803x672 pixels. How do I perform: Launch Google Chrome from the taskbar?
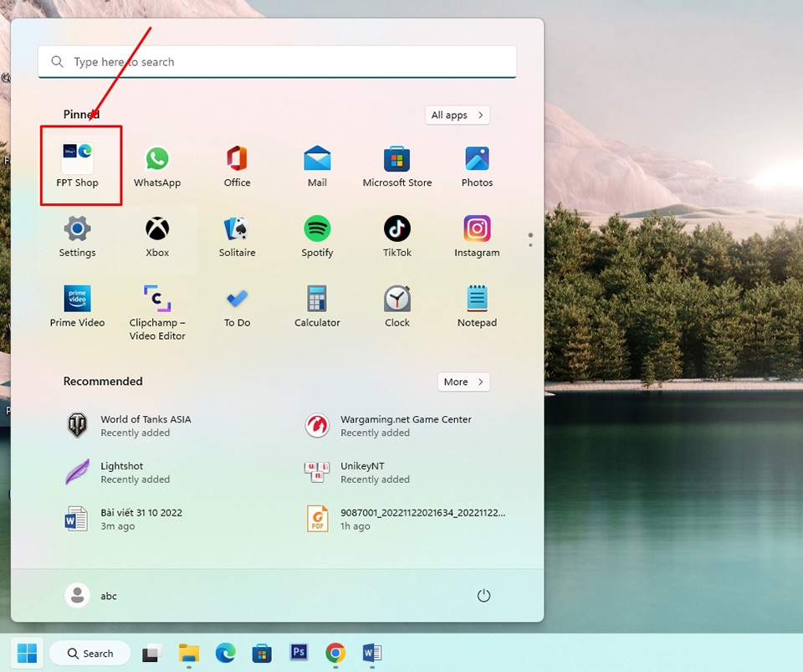[x=335, y=653]
